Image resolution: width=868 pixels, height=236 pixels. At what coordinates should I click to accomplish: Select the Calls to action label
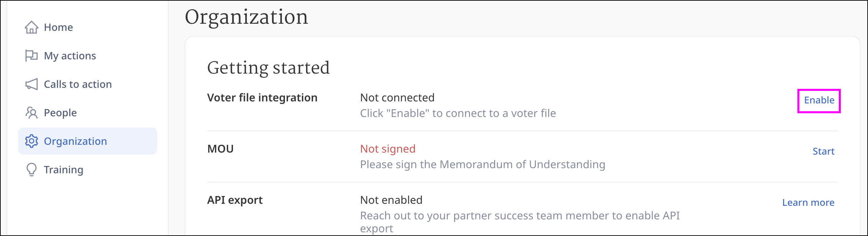tap(78, 84)
